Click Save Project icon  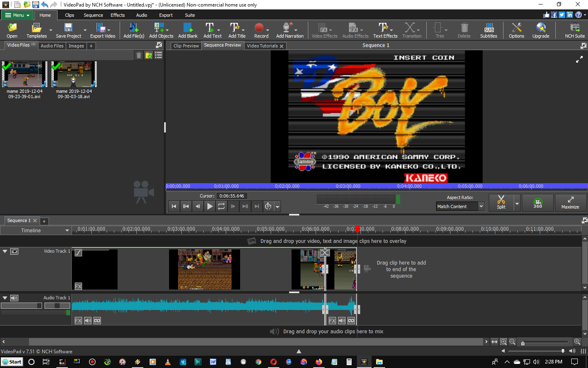coord(68,31)
